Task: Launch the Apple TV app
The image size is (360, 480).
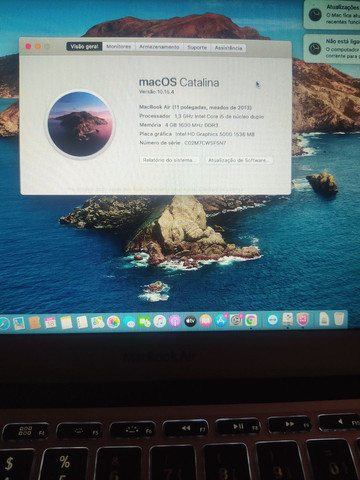Action: 190,321
